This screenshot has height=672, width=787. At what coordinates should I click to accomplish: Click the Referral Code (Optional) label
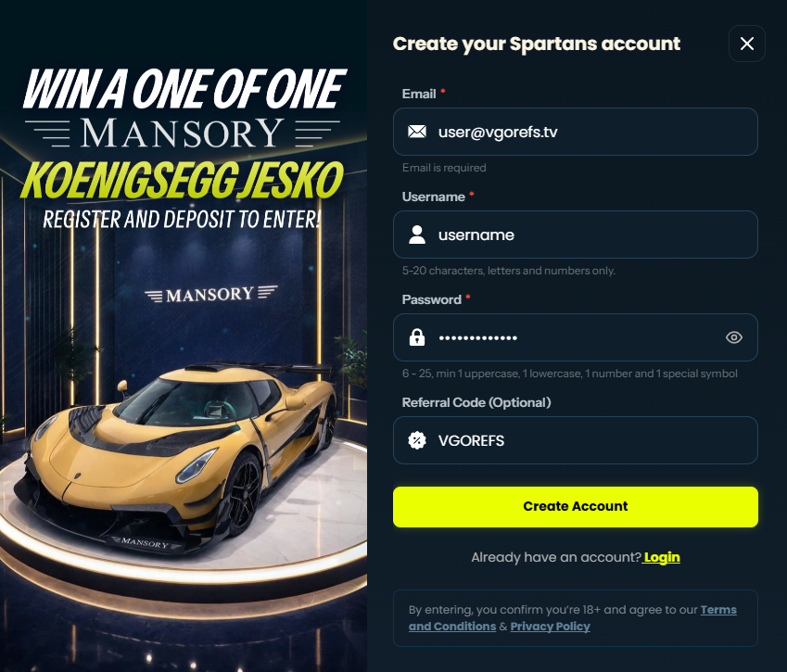[476, 402]
